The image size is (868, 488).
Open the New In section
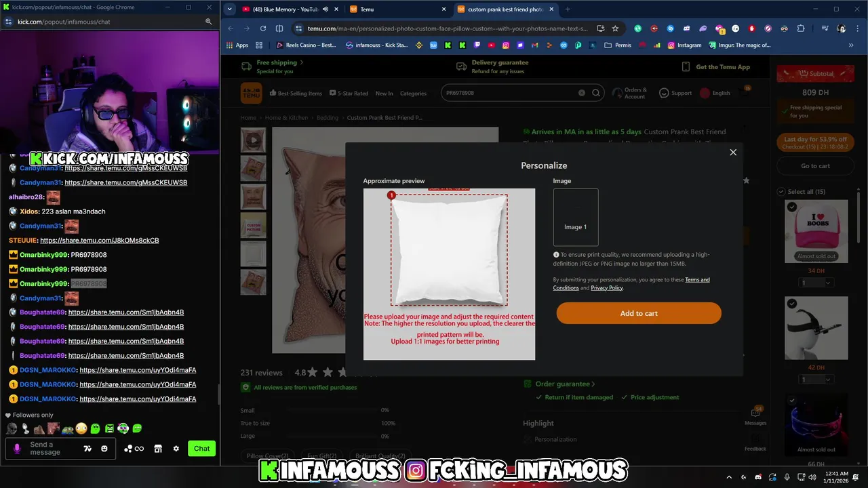[x=384, y=94]
